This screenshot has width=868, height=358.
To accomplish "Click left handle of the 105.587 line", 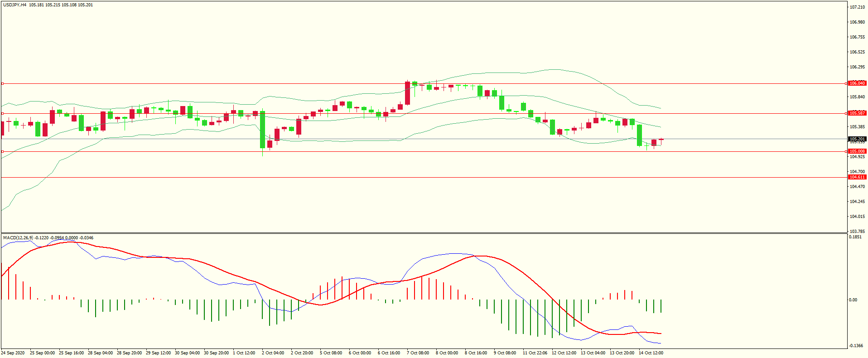I will tap(2, 113).
